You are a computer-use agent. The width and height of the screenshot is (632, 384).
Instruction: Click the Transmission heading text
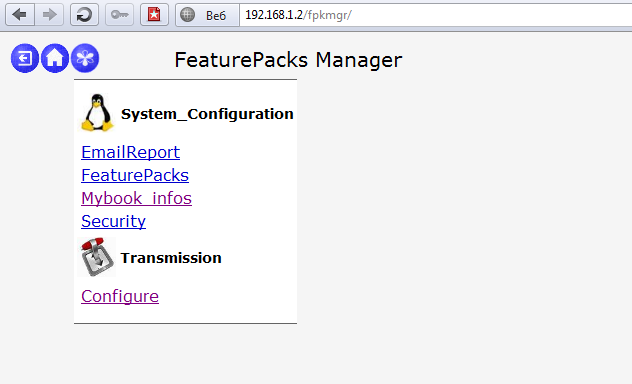pyautogui.click(x=171, y=258)
